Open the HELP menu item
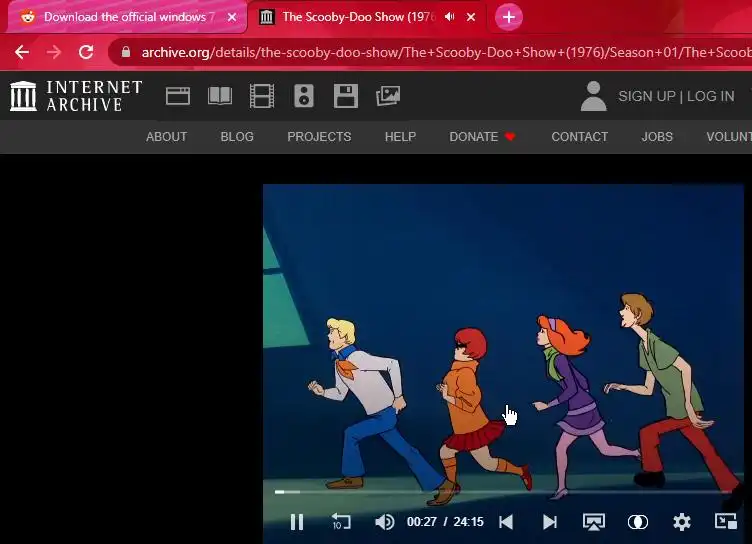This screenshot has height=544, width=752. point(400,137)
